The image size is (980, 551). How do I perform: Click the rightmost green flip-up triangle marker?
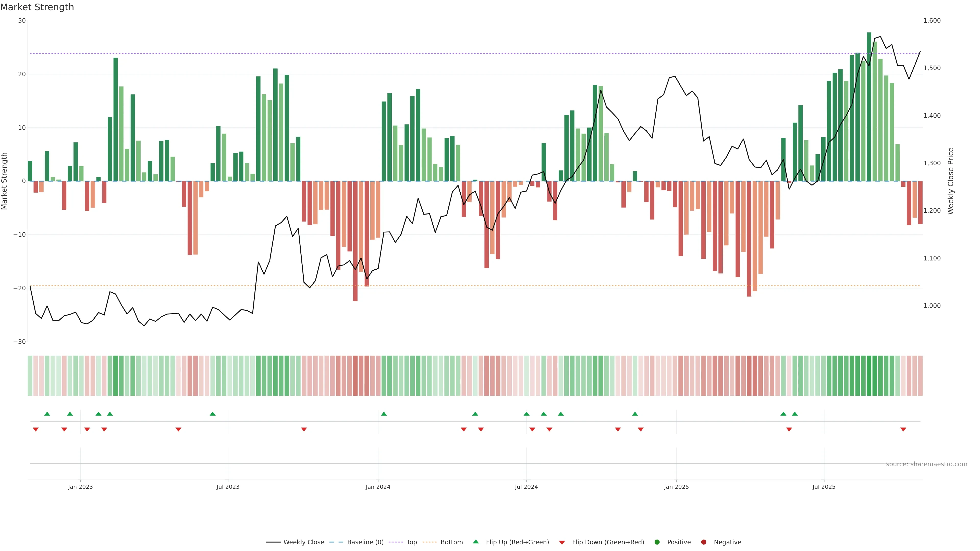click(x=795, y=414)
